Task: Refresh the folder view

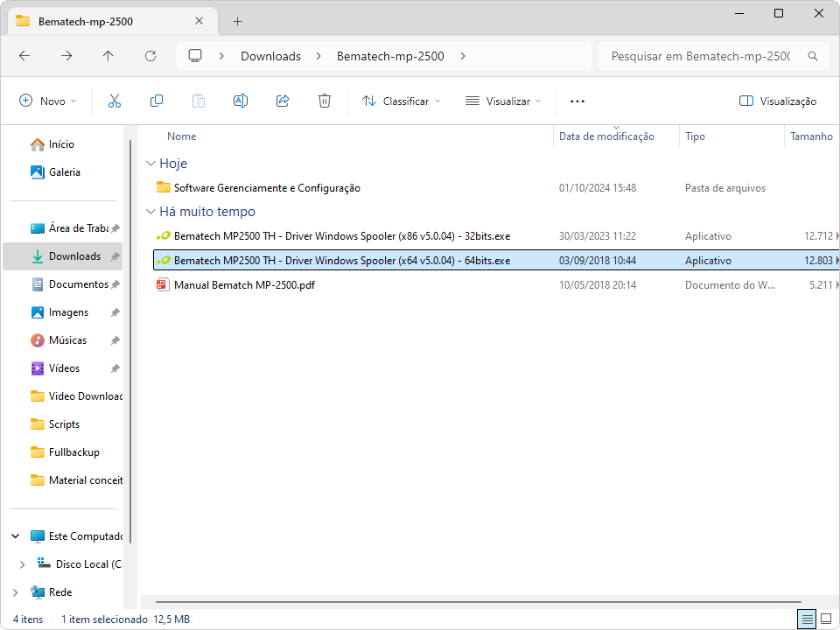Action: 150,56
